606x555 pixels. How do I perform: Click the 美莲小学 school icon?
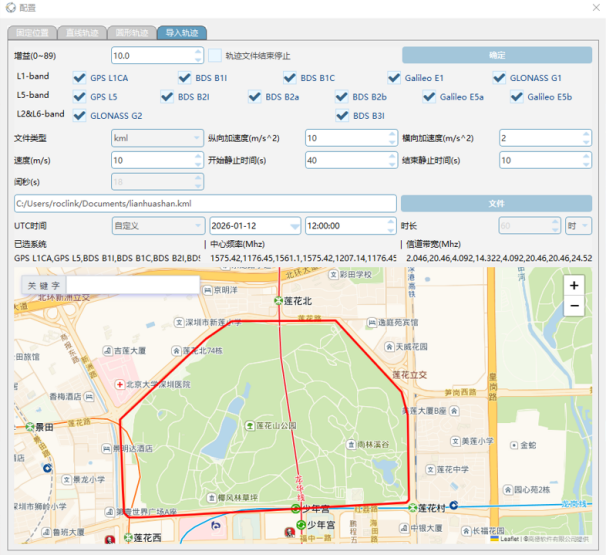[455, 441]
